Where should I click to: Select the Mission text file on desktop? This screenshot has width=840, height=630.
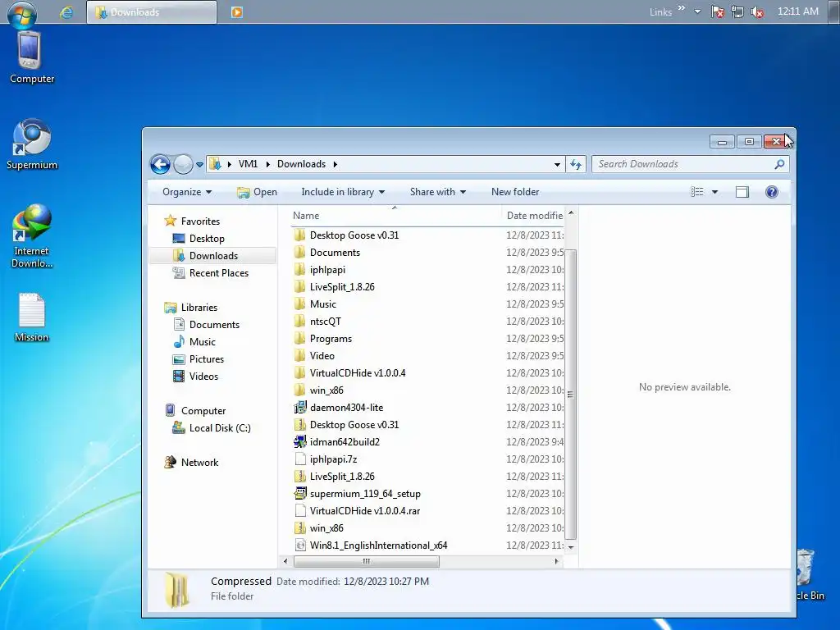click(32, 317)
